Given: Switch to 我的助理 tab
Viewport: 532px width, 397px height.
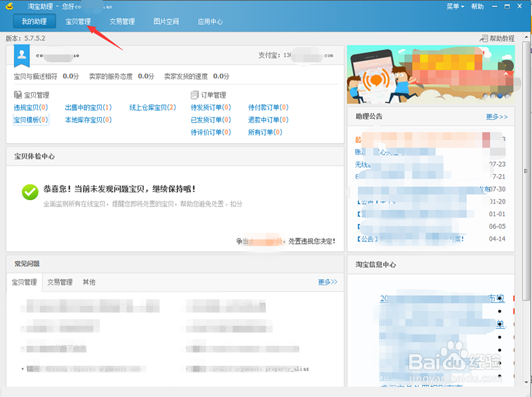Looking at the screenshot, I should click(x=35, y=21).
